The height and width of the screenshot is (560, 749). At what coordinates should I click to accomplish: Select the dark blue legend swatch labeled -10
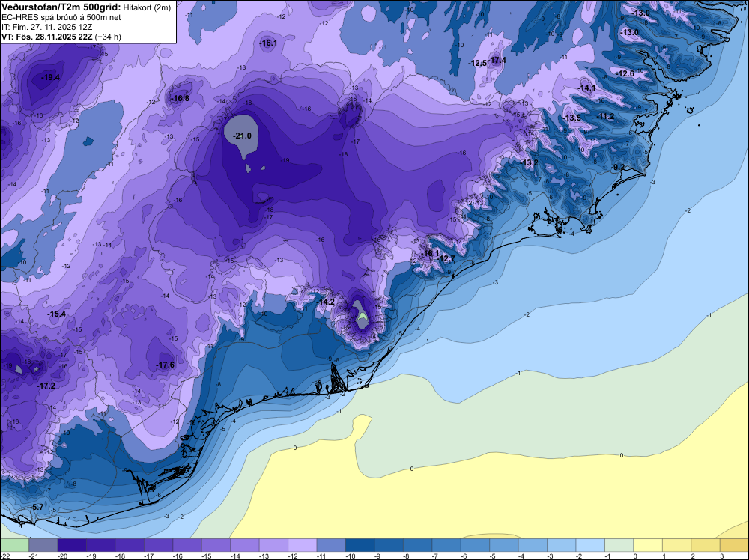coord(360,545)
